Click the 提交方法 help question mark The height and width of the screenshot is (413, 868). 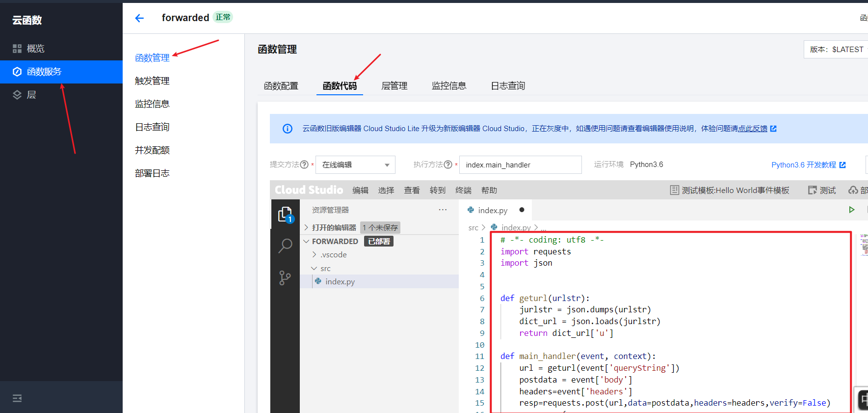point(304,165)
